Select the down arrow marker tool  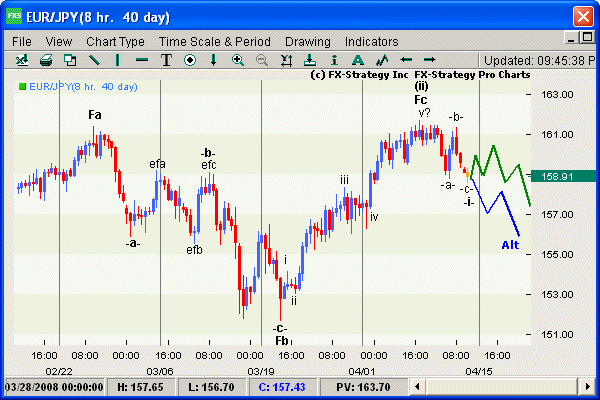point(214,60)
